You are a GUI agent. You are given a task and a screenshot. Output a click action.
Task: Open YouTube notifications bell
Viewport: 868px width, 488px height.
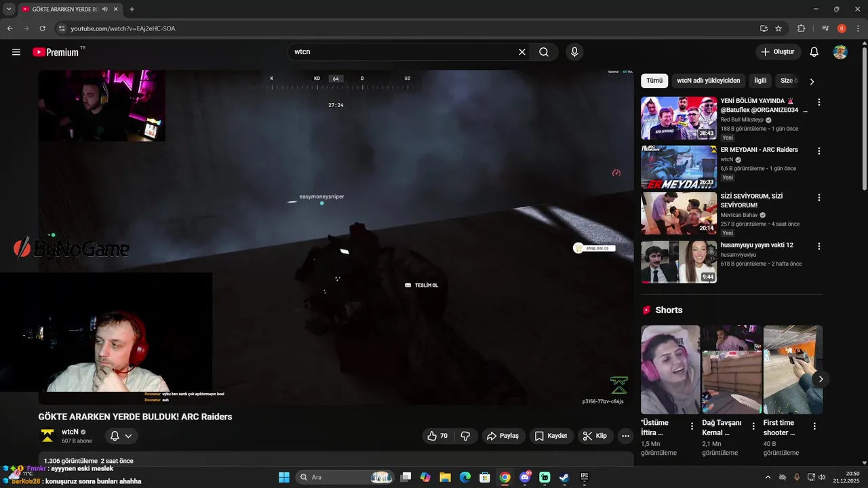pyautogui.click(x=814, y=52)
